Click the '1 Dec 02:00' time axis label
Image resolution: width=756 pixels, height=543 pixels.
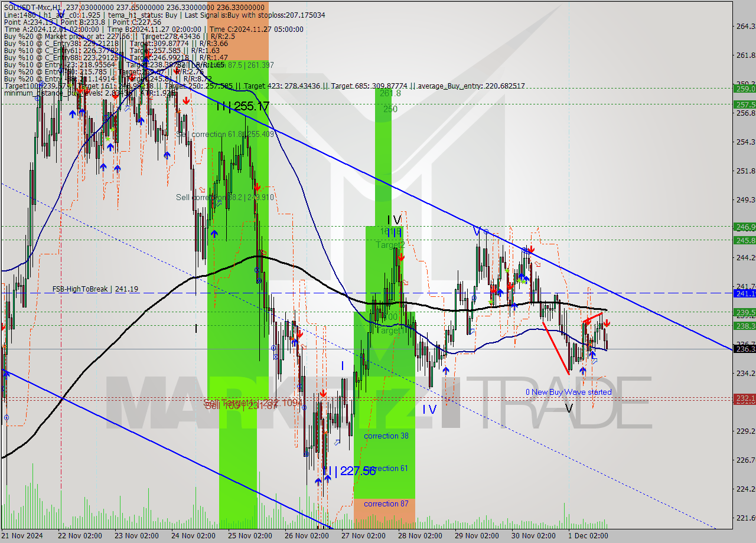click(588, 536)
